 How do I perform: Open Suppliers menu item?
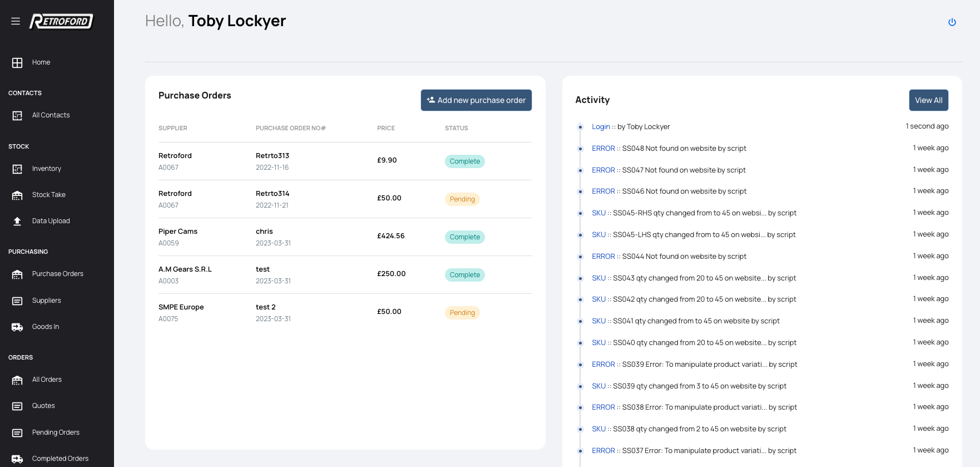[47, 301]
